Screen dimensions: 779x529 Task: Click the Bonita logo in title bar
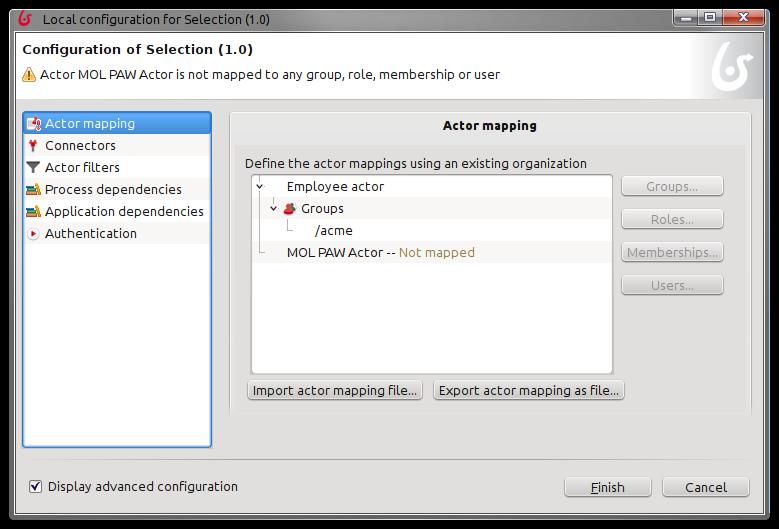(25, 19)
